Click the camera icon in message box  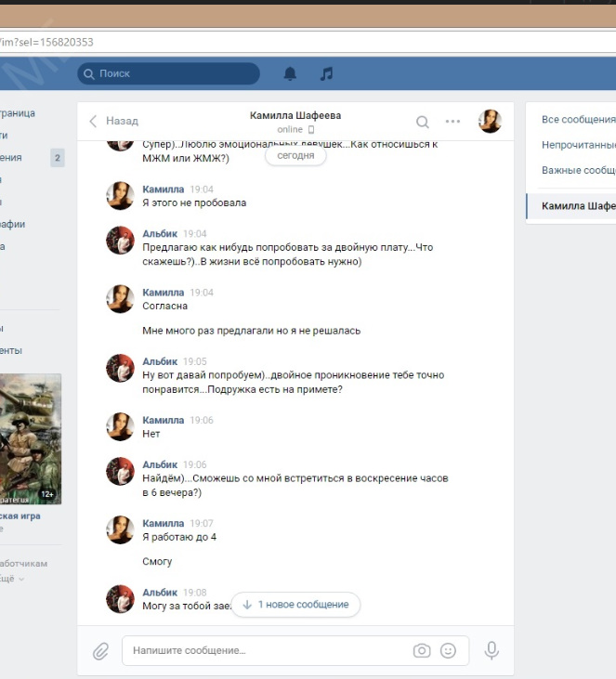422,651
